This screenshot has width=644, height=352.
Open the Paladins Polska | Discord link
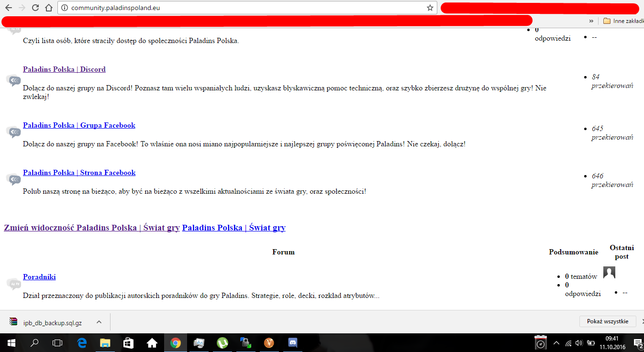coord(64,69)
